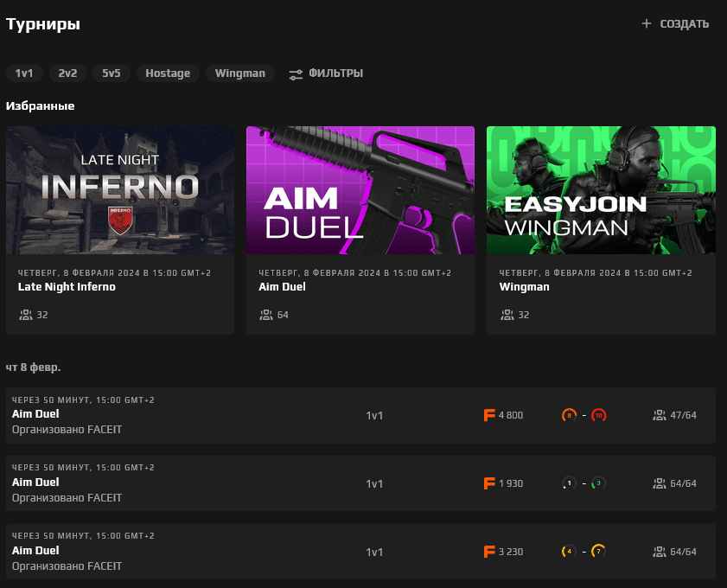Click the FACEIT F icon beside 3 230 prize
This screenshot has width=727, height=588.
coord(490,552)
